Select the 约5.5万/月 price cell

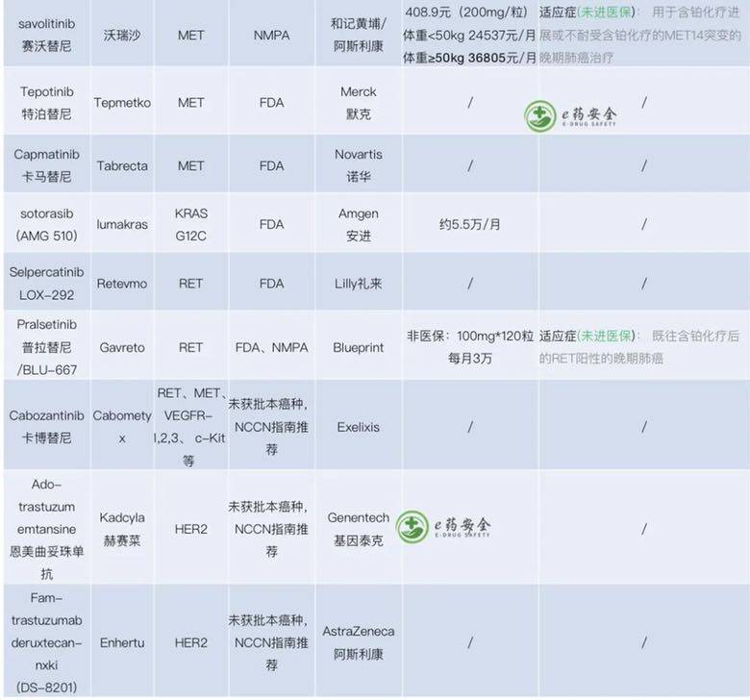pos(469,223)
